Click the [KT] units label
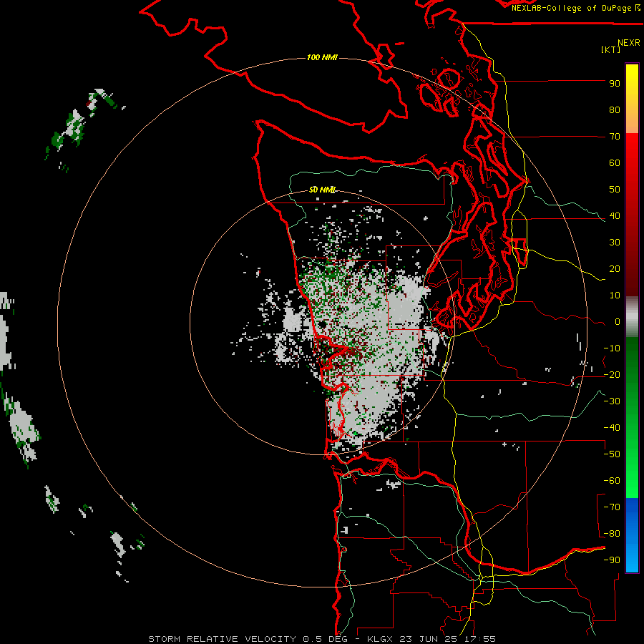644x644 pixels. point(611,49)
